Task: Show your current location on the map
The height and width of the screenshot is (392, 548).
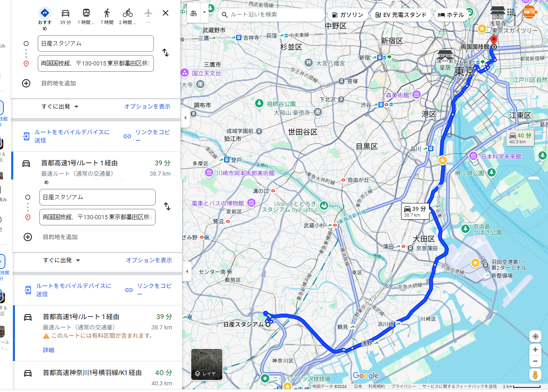Action: (535, 336)
